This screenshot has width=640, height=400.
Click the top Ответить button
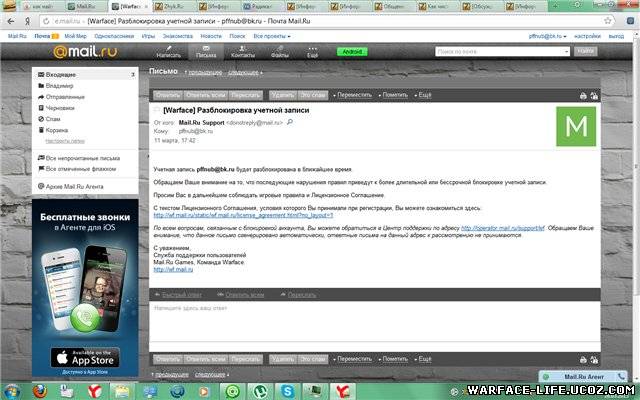(x=168, y=95)
